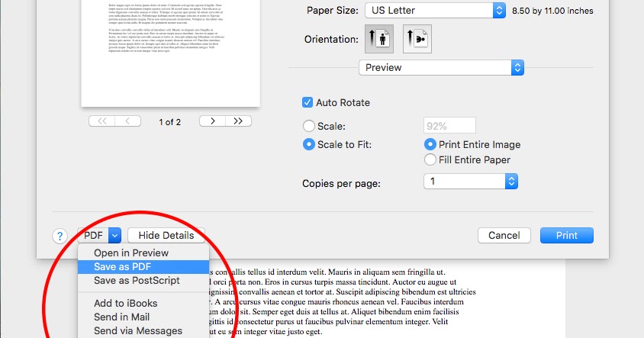644x338 pixels.
Task: Go to first page of preview
Action: [101, 121]
